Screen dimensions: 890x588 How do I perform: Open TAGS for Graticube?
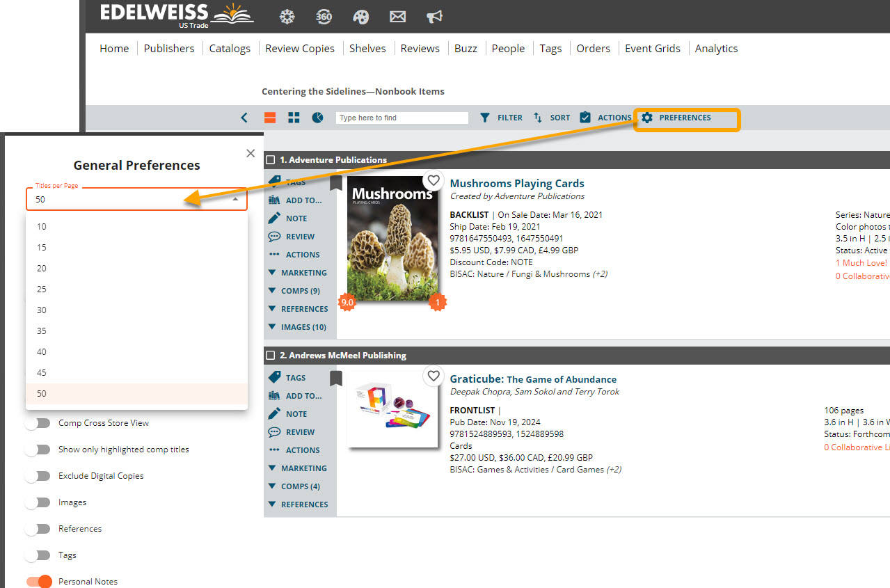coord(287,378)
